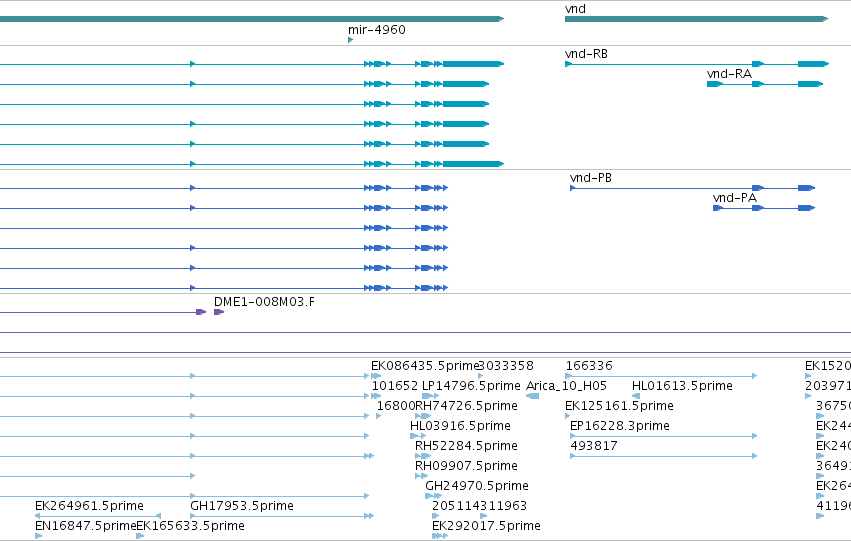Click the vnd gene label
This screenshot has height=541, width=851.
point(575,9)
